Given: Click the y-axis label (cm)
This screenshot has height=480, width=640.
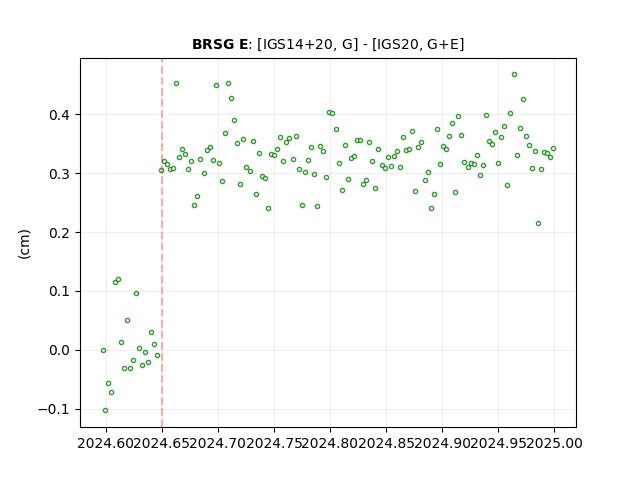Looking at the screenshot, I should [x=24, y=244].
